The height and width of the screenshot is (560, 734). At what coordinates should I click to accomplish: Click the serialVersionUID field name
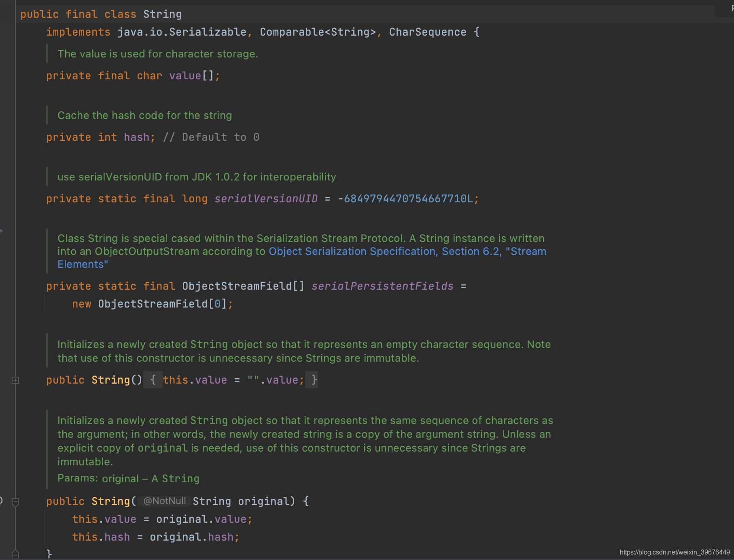click(266, 199)
